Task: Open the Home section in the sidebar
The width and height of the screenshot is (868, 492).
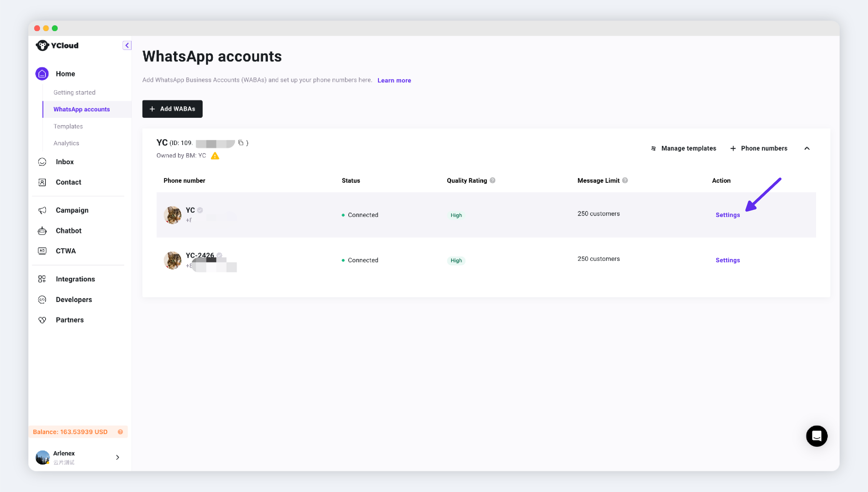Action: [65, 74]
